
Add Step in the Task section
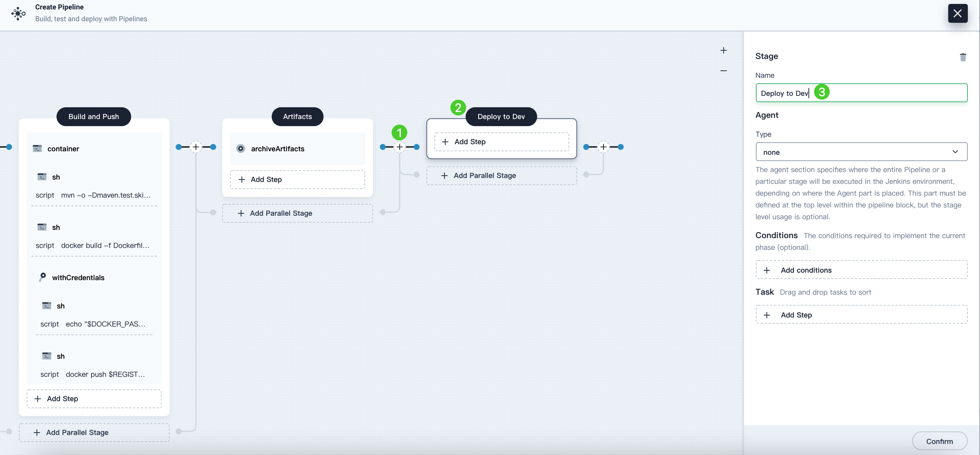tap(861, 315)
